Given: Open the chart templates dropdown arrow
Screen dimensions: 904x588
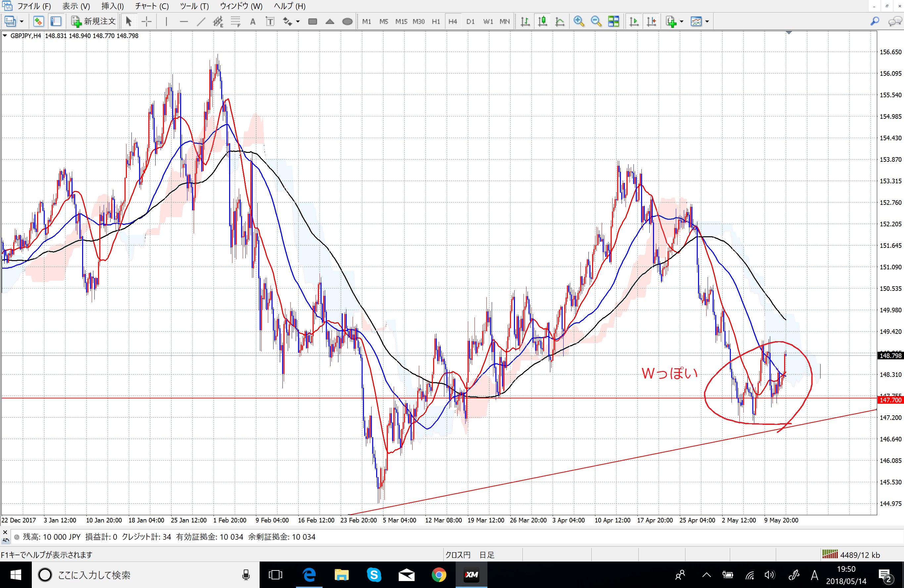Looking at the screenshot, I should 707,22.
